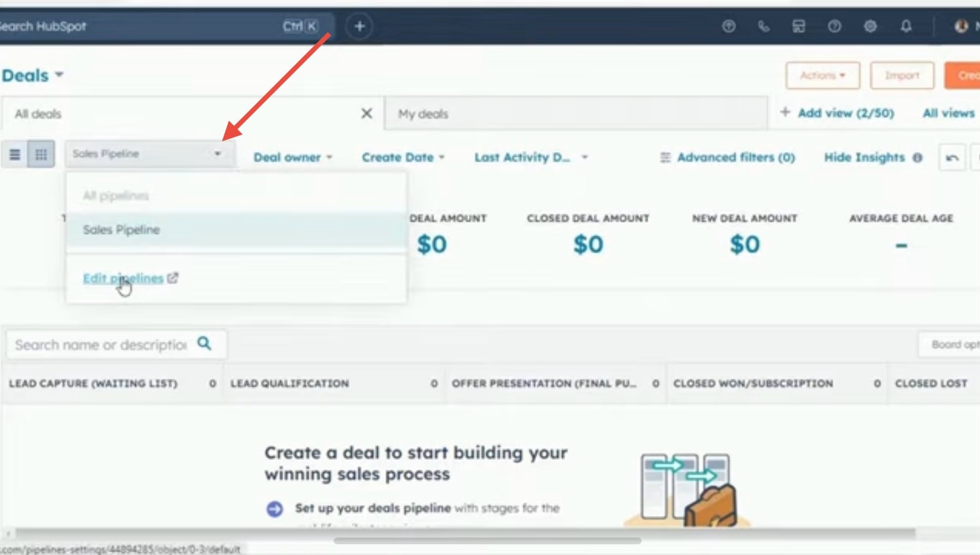Close the All deals view tab
The width and height of the screenshot is (980, 555).
coord(366,113)
